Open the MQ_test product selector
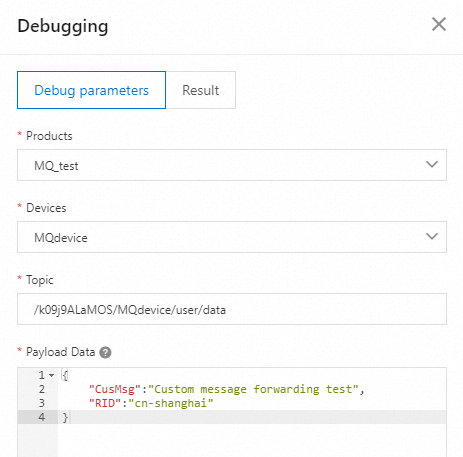The image size is (463, 457). click(x=232, y=165)
